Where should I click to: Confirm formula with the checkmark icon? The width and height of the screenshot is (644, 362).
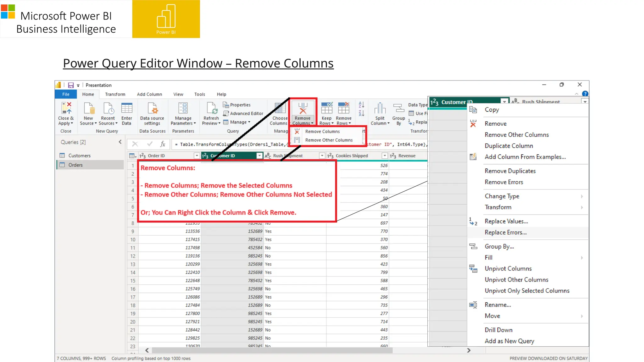coord(150,144)
